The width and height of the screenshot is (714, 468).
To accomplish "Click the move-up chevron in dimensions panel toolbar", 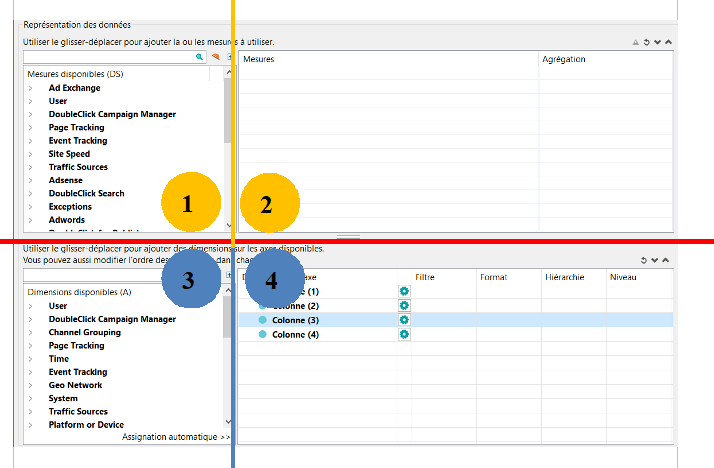I will tap(668, 260).
